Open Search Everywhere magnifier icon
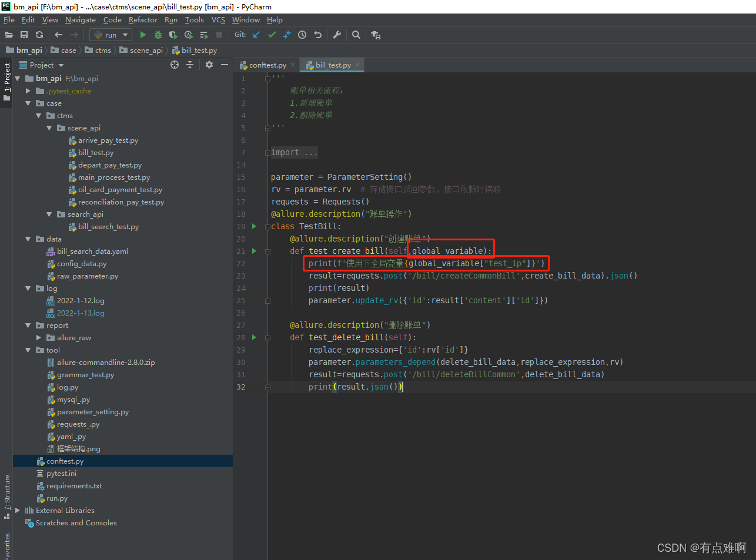The width and height of the screenshot is (756, 560). [356, 35]
